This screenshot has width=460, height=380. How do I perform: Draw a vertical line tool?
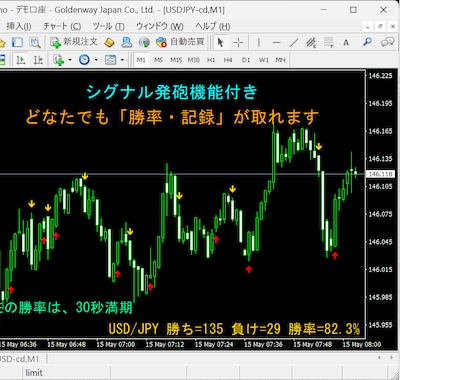[x=259, y=42]
